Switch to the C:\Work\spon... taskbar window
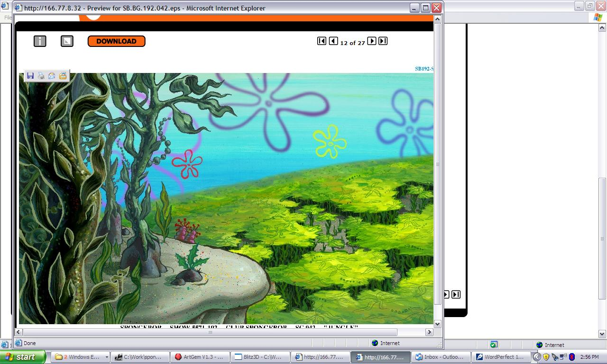607x364 pixels. click(x=140, y=357)
